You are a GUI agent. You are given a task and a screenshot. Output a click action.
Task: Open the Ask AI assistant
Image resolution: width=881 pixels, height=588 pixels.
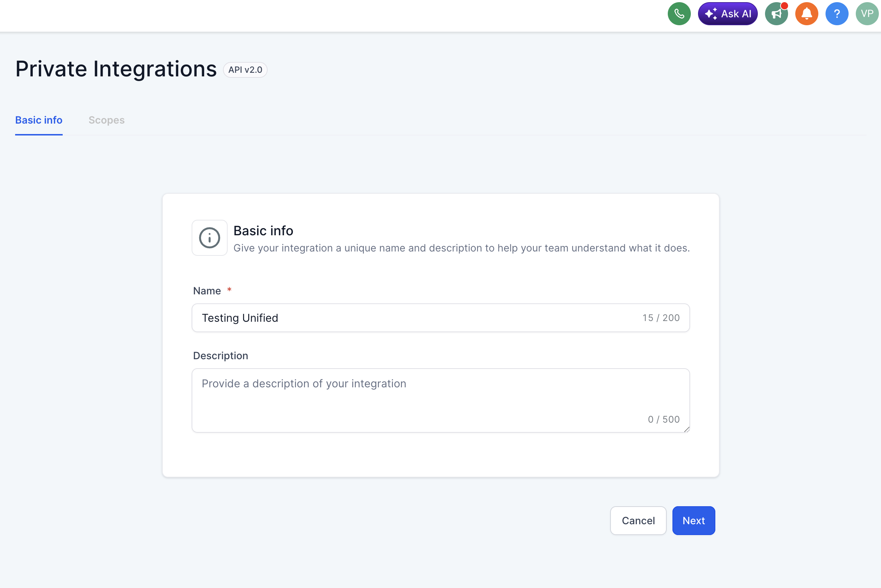[727, 14]
